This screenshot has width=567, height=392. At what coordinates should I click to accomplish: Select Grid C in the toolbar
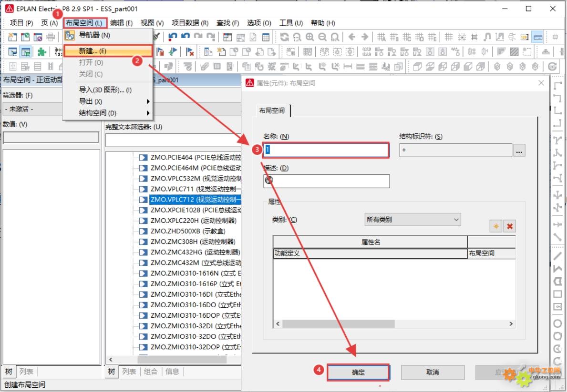coord(407,37)
